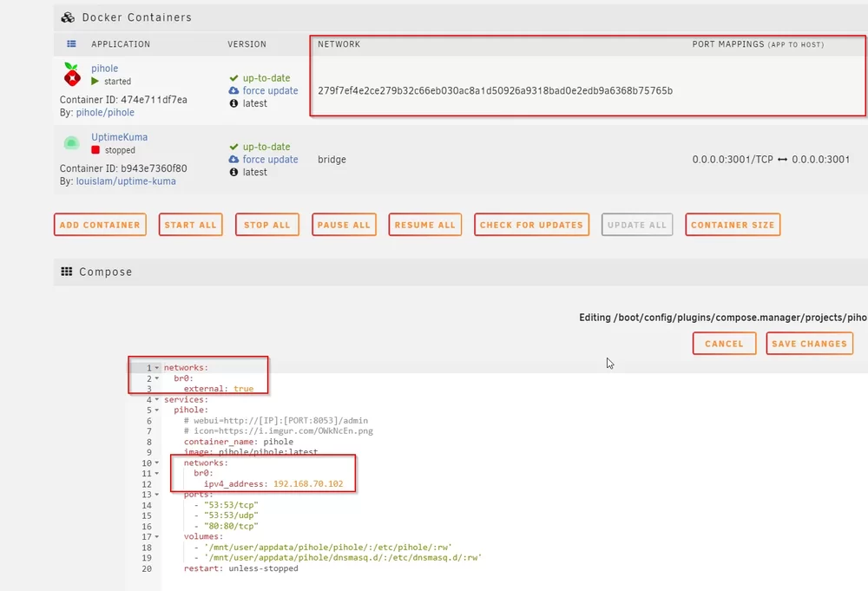Collapse the fold arrow on line 10 networks

click(x=156, y=463)
